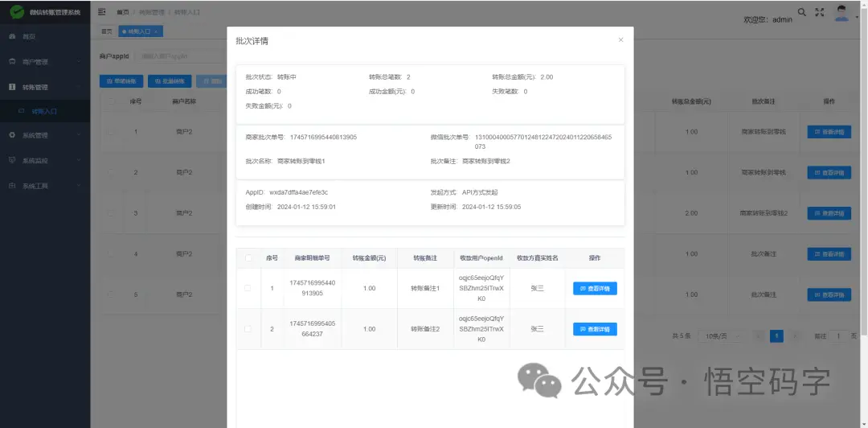Click 首页 in the breadcrumb
This screenshot has width=868, height=428.
[x=122, y=12]
